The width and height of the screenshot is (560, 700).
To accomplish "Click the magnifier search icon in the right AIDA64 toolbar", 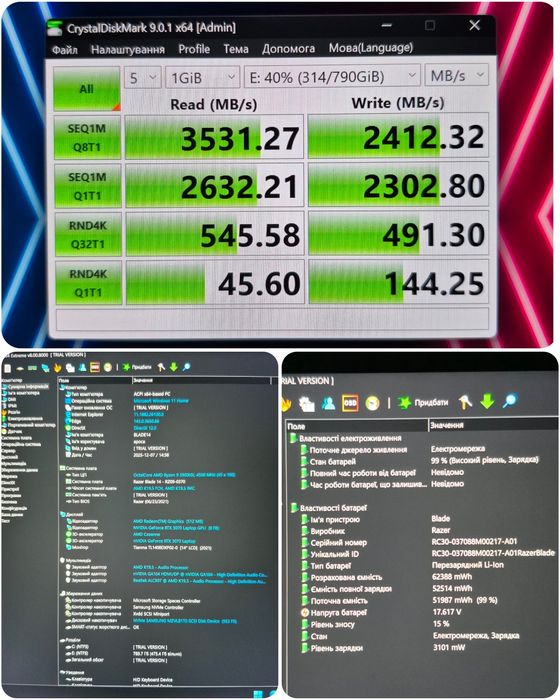I will tap(509, 400).
